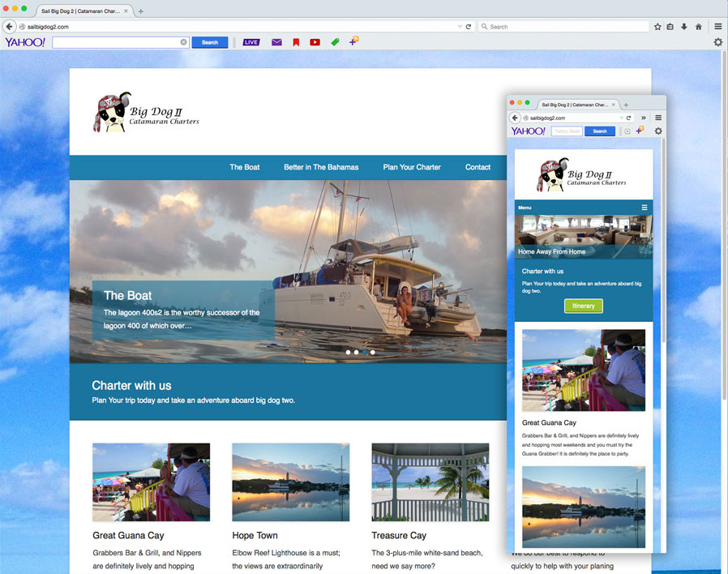Close the Sail Big Dog 2 tab in main window
Viewport: 728px width, 574px height.
[x=126, y=11]
